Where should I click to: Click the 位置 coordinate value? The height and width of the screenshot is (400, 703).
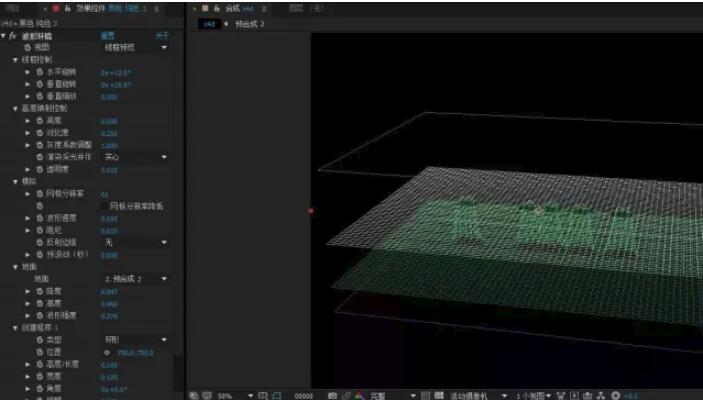pos(135,353)
